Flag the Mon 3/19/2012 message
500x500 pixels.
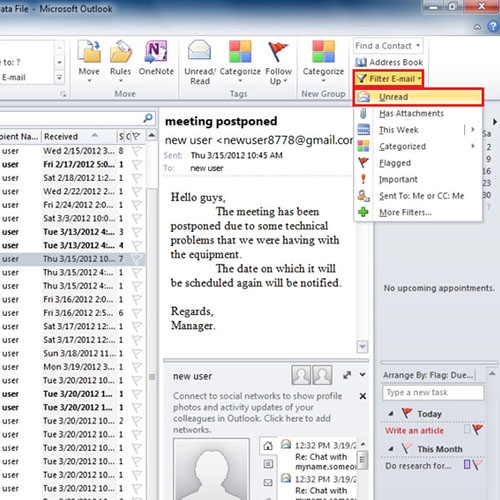coord(136,367)
